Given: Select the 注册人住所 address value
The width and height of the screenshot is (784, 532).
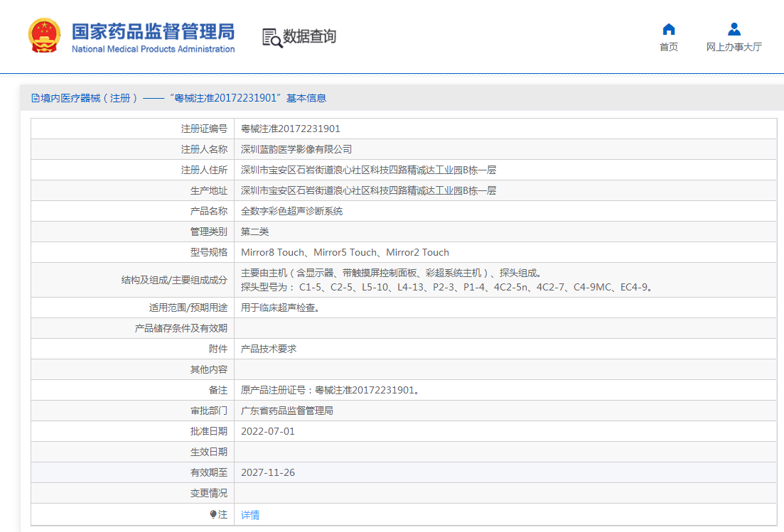Looking at the screenshot, I should [x=368, y=170].
